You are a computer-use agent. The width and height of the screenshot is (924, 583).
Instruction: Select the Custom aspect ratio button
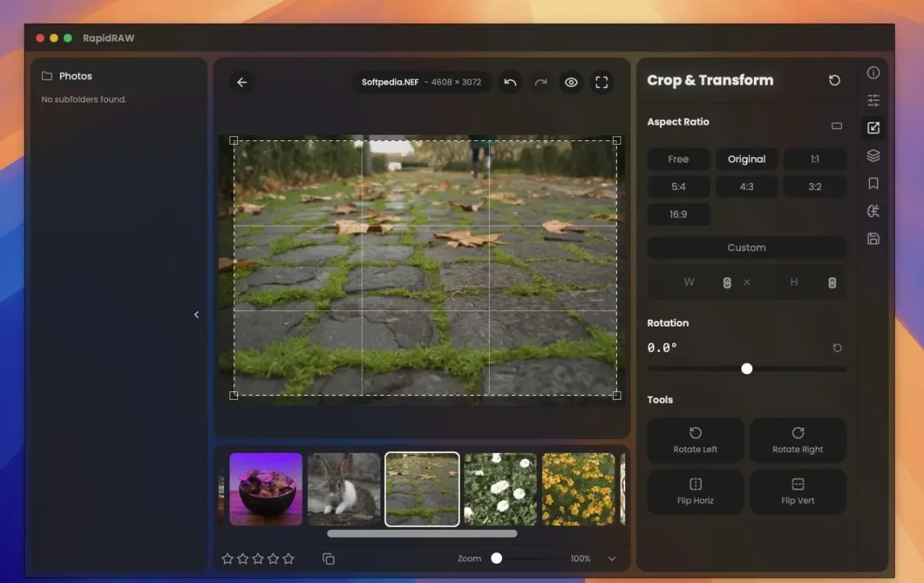point(747,248)
